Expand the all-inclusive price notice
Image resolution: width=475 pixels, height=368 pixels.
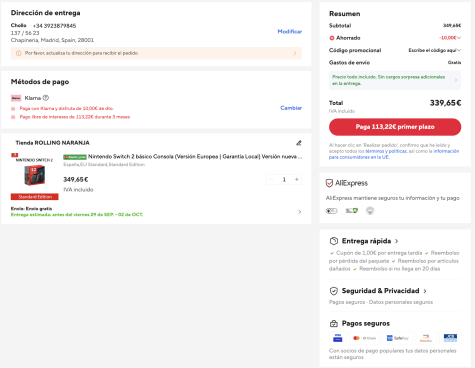coord(395,80)
